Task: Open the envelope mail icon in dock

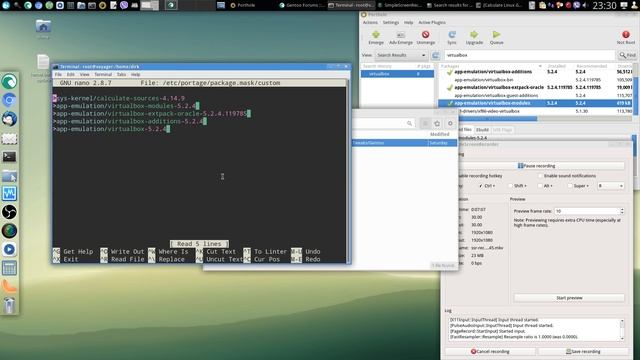Action: (9, 139)
